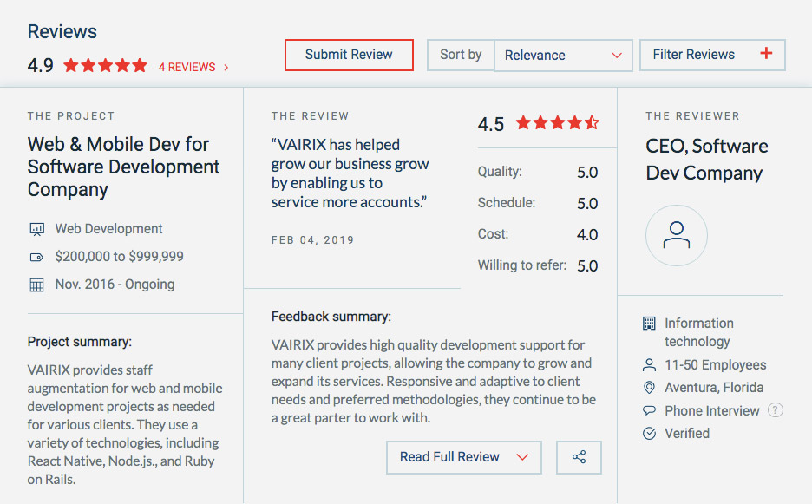Click the share icon button
Viewport: 812px width, 504px height.
click(x=579, y=457)
